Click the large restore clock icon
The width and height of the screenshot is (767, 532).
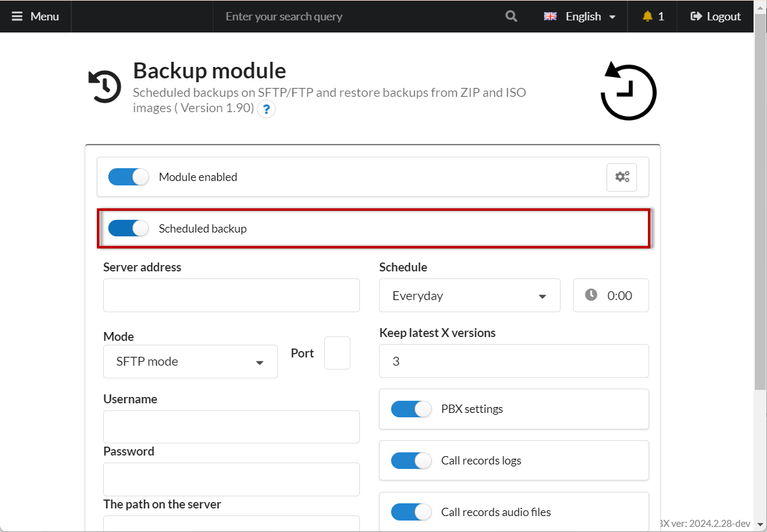[x=628, y=92]
